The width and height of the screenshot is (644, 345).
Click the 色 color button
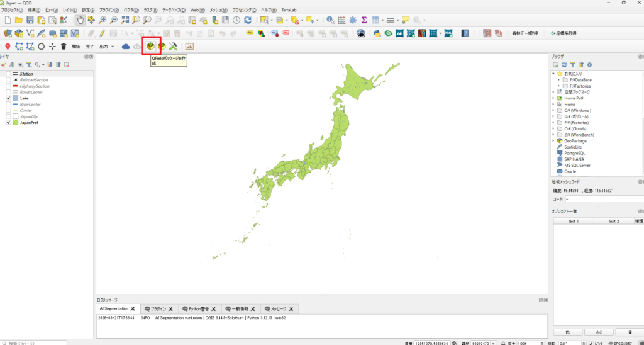tap(568, 332)
